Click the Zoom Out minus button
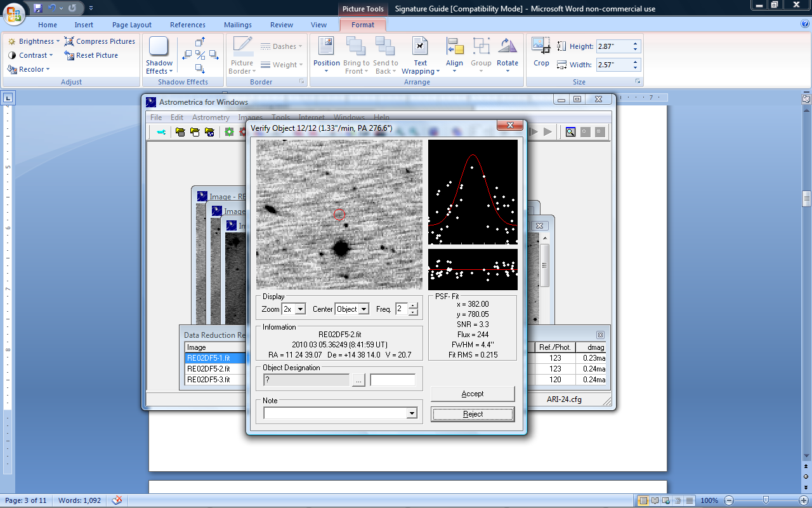Screen dimensions: 812x508 pyautogui.click(x=730, y=500)
